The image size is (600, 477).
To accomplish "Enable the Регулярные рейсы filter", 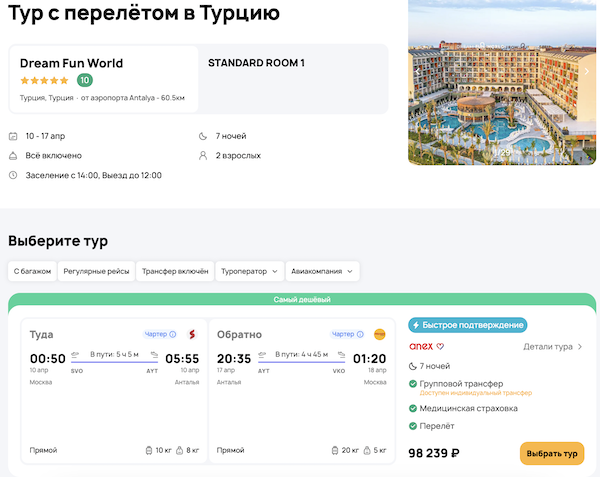I will [x=96, y=271].
